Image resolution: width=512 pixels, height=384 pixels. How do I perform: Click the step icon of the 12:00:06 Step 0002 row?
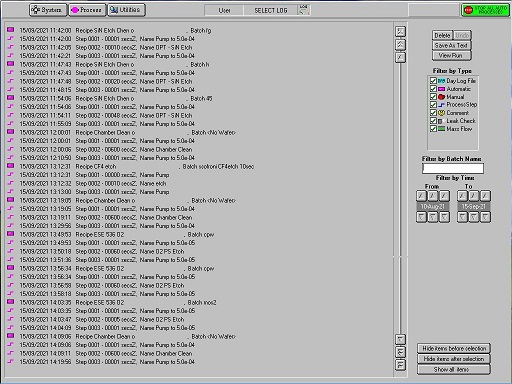point(11,149)
